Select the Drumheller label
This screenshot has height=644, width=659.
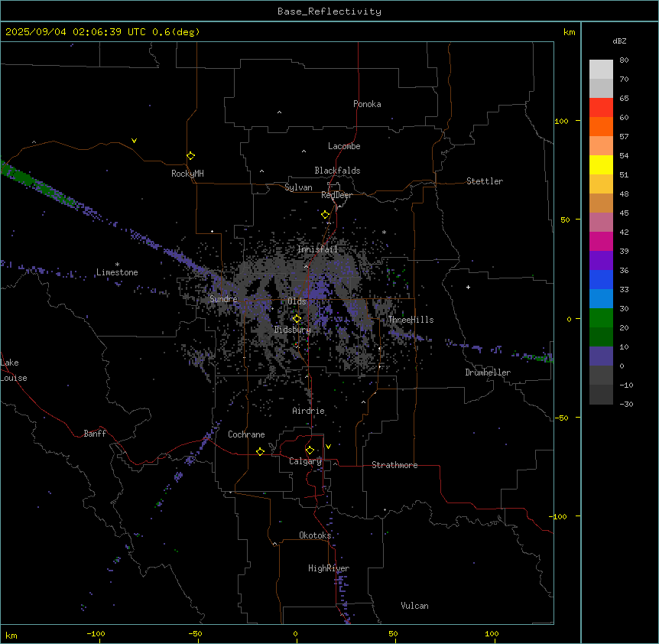tap(488, 372)
